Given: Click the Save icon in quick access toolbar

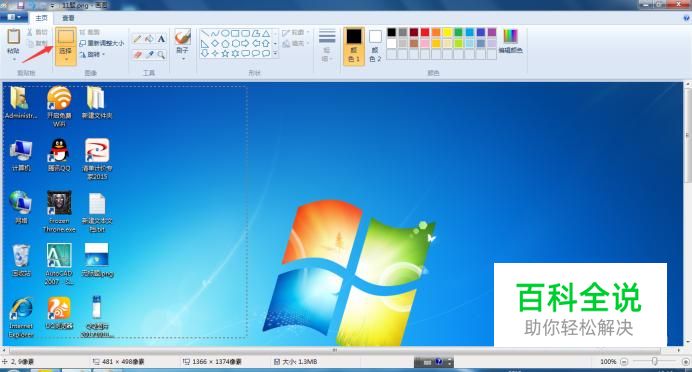Looking at the screenshot, I should 20,6.
